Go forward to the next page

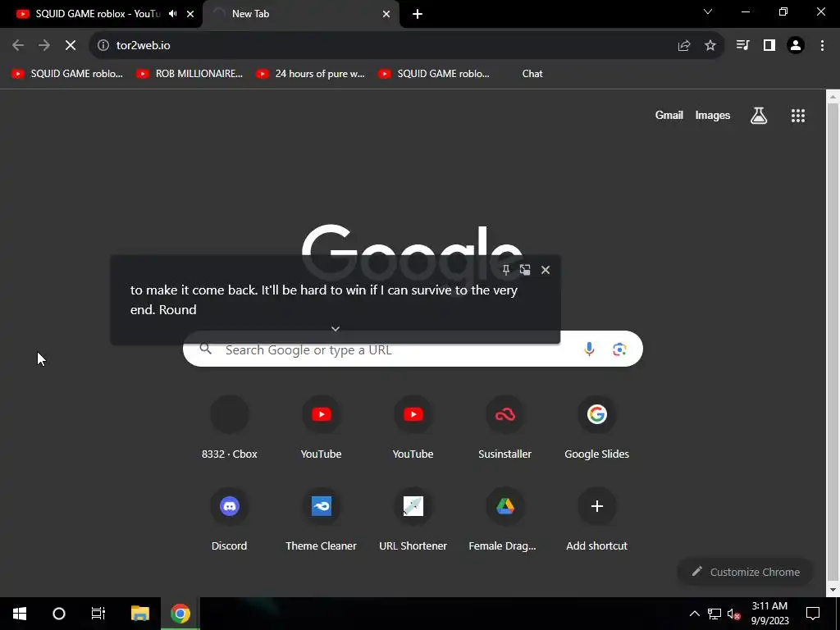[44, 46]
